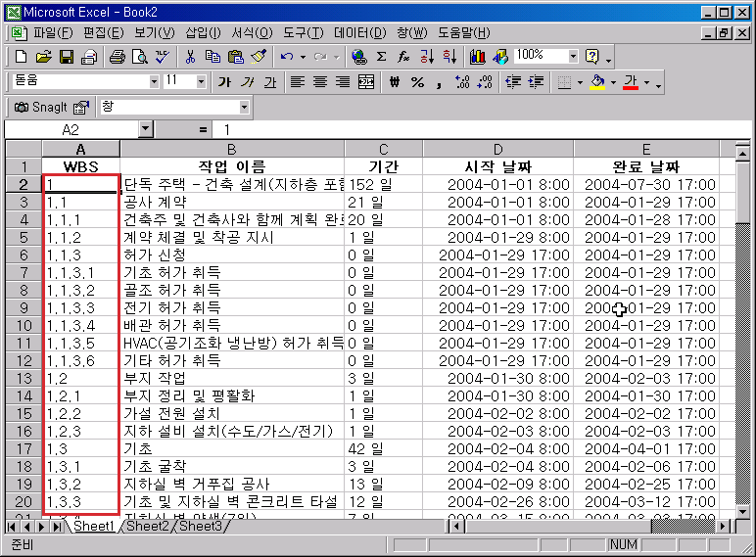This screenshot has width=756, height=557.
Task: Click the Chart Wizard icon
Action: click(x=478, y=57)
